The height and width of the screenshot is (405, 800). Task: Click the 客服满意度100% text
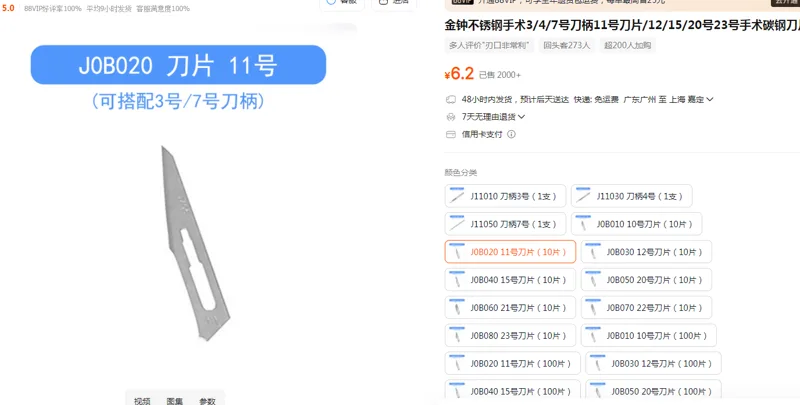(x=163, y=9)
